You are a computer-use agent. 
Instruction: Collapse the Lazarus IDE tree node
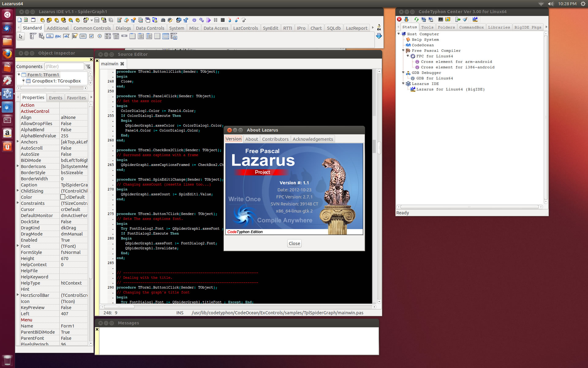tap(403, 84)
